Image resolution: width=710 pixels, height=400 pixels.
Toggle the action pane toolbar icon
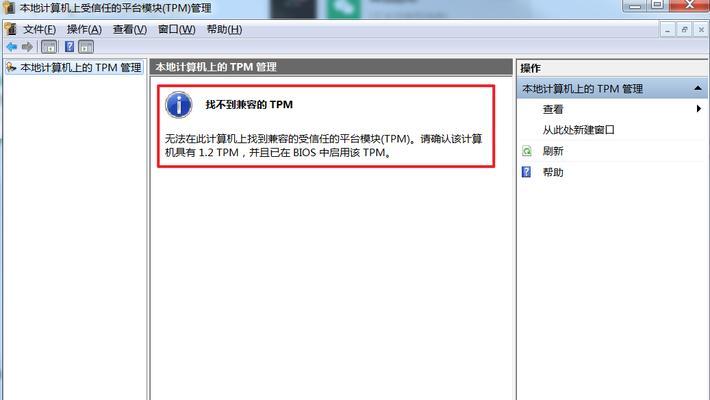point(86,47)
